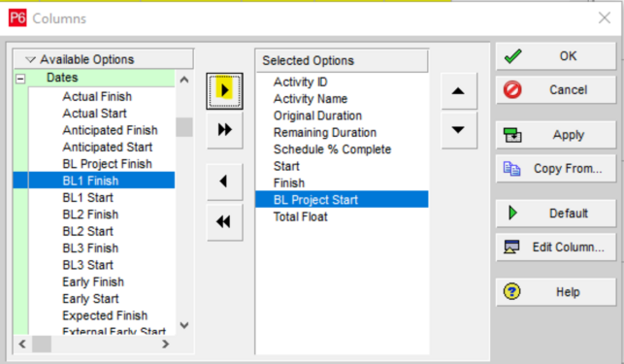Select Schedule % Complete column
Screen dimensions: 624x364
coord(332,149)
